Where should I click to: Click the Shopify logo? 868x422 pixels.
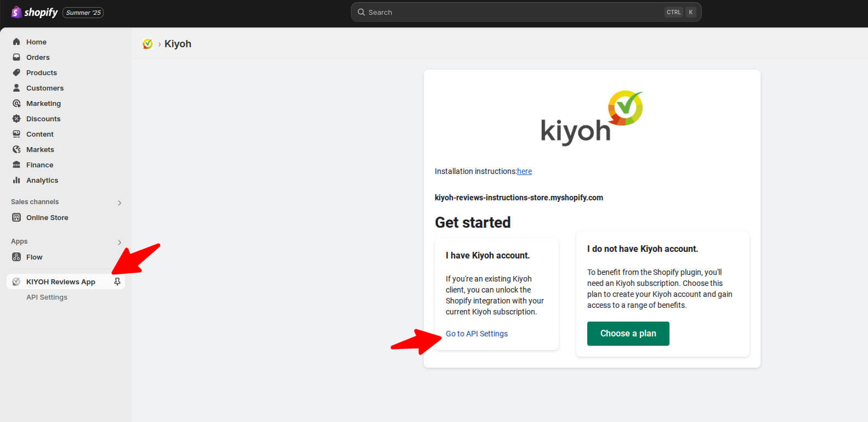[35, 12]
